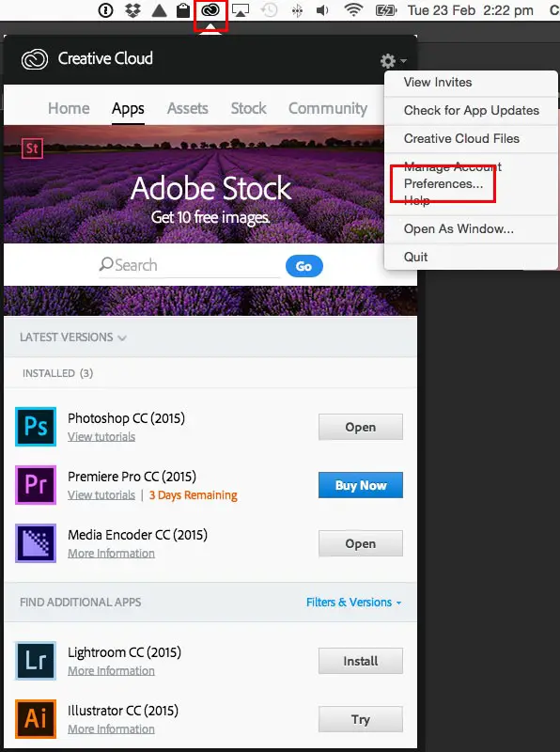Open the gear settings menu
This screenshot has height=752, width=560.
tap(393, 61)
